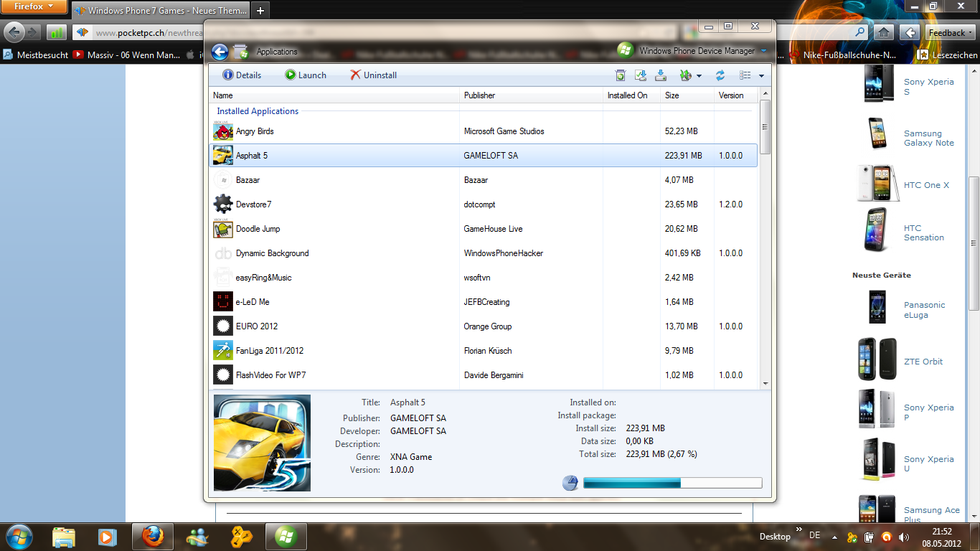The width and height of the screenshot is (980, 551).
Task: Open Windows Live Messenger from the taskbar
Action: (197, 537)
